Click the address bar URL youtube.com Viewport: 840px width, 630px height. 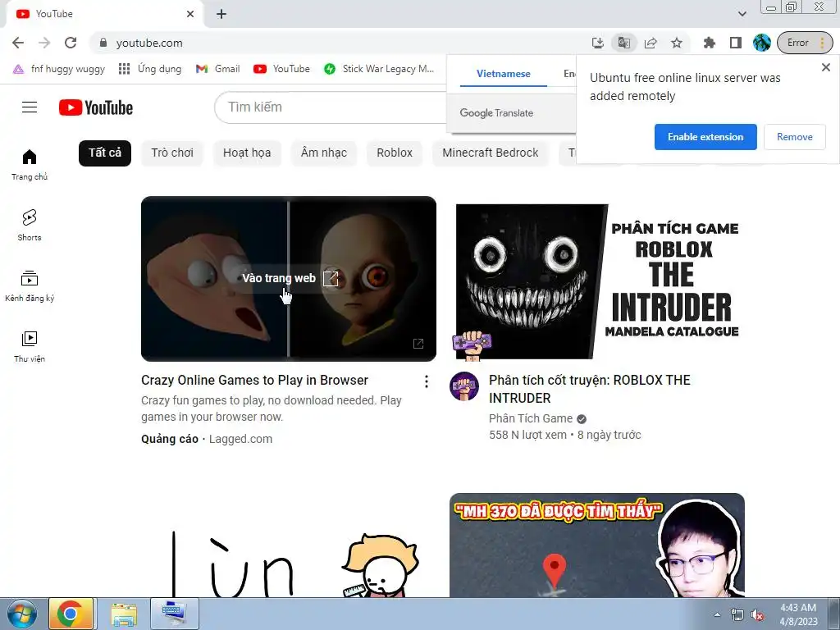[149, 43]
